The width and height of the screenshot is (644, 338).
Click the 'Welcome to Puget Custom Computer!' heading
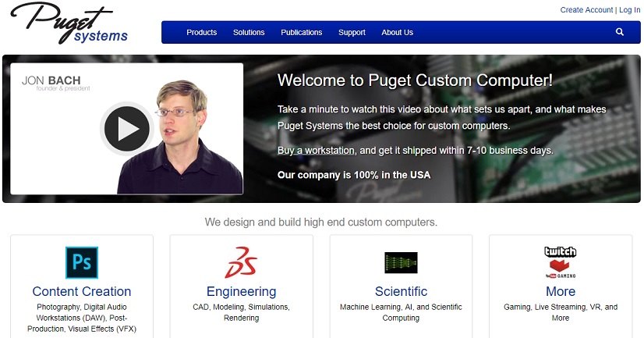(x=415, y=80)
